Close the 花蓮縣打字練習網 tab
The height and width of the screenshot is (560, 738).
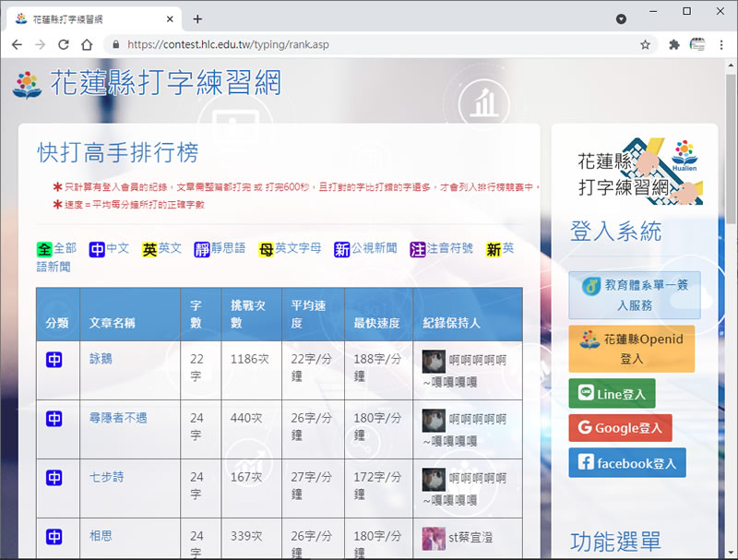170,19
